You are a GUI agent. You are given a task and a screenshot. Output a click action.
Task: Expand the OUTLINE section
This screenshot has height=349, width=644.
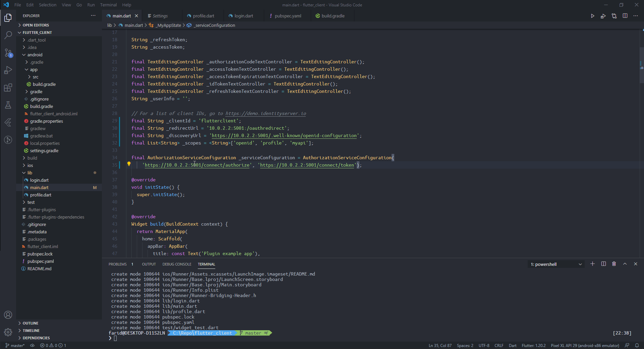click(x=31, y=323)
